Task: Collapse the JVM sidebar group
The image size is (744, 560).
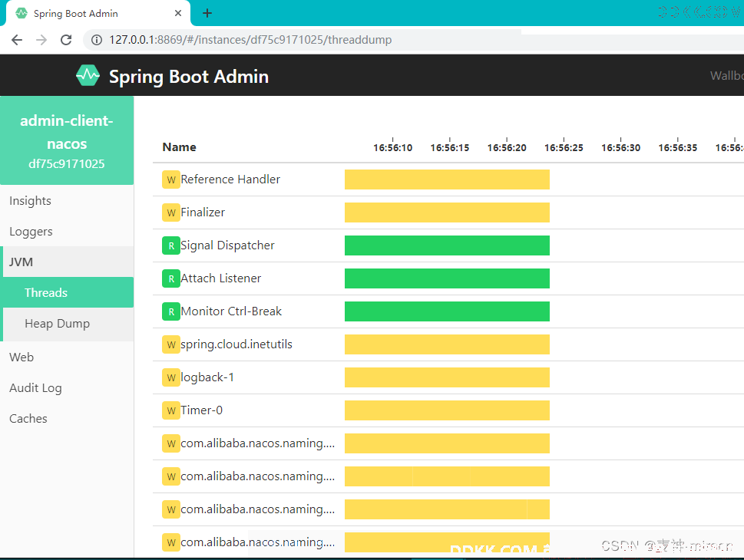Action: point(67,262)
